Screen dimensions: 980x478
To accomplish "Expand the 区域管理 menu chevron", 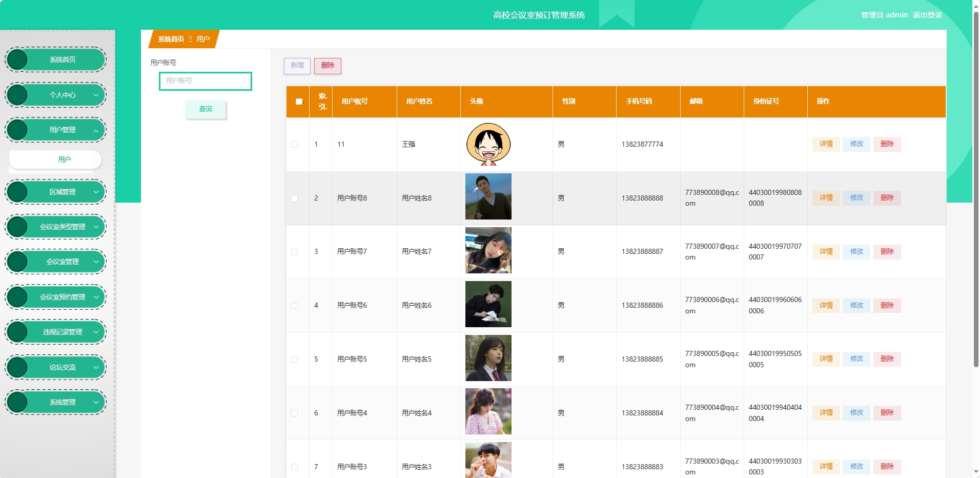I will click(96, 192).
